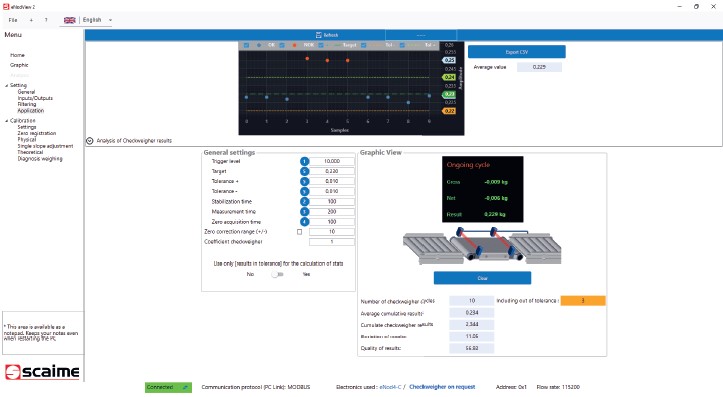Open Single slope adjustment
This screenshot has width=723, height=397.
[45, 146]
